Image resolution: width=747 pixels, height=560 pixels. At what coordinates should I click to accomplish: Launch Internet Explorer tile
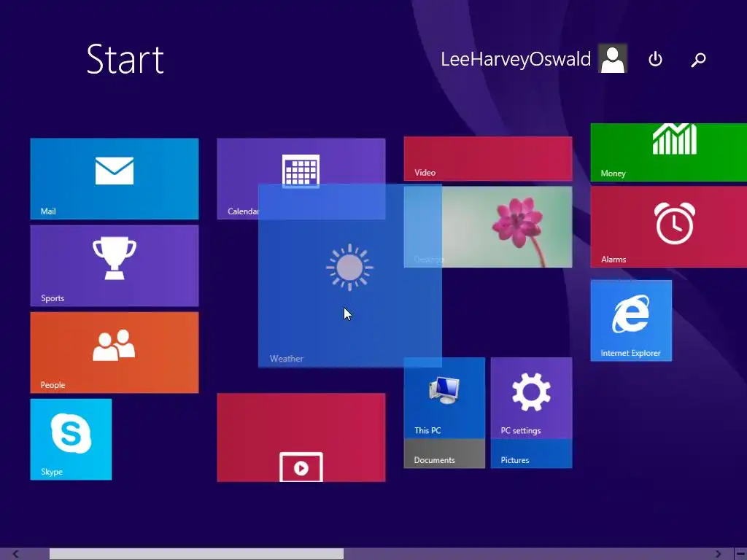(x=631, y=321)
